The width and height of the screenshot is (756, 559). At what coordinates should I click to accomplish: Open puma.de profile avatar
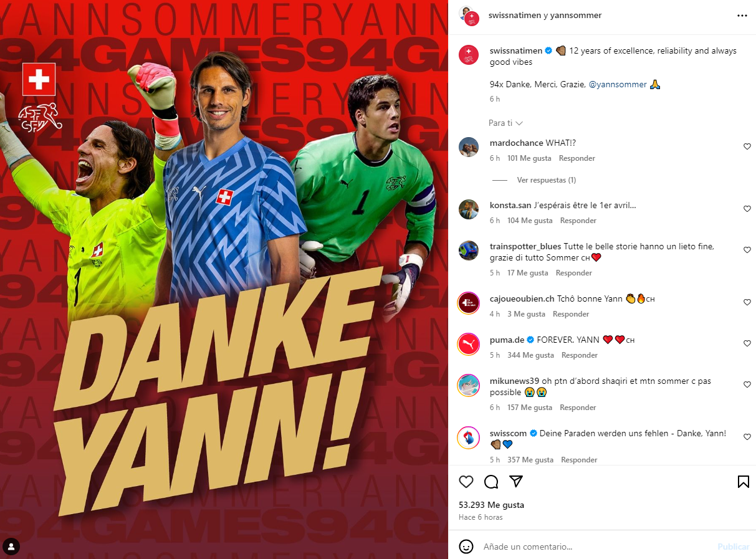(x=469, y=345)
